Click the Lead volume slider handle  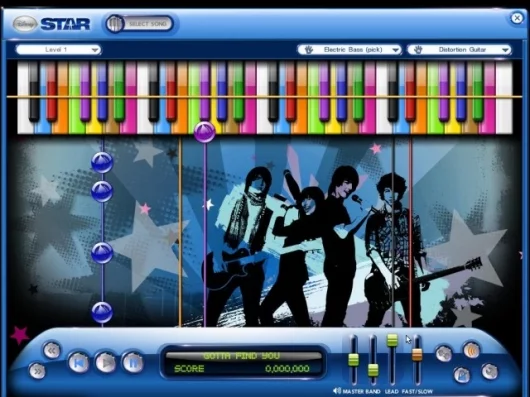(x=392, y=340)
